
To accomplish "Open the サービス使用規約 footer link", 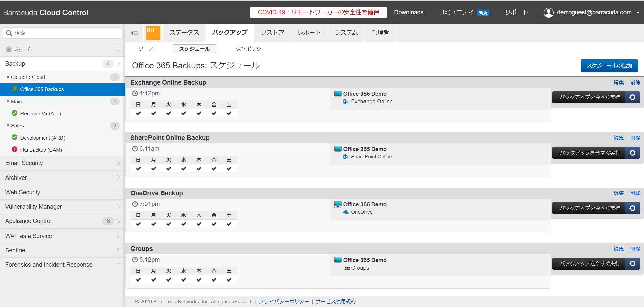I will (336, 302).
